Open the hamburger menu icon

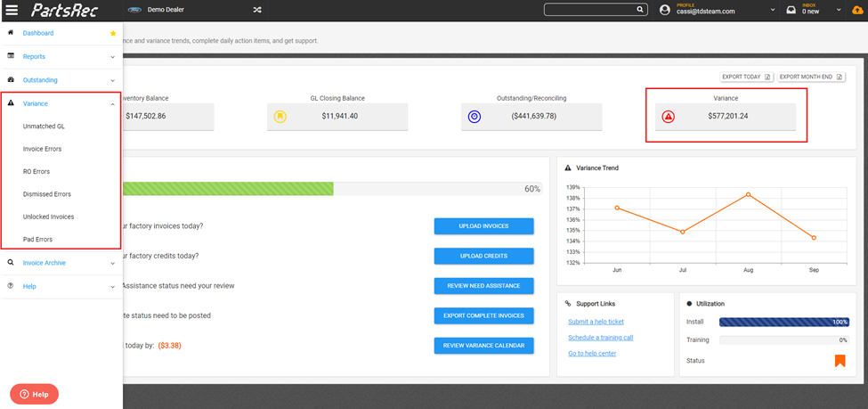click(x=11, y=10)
